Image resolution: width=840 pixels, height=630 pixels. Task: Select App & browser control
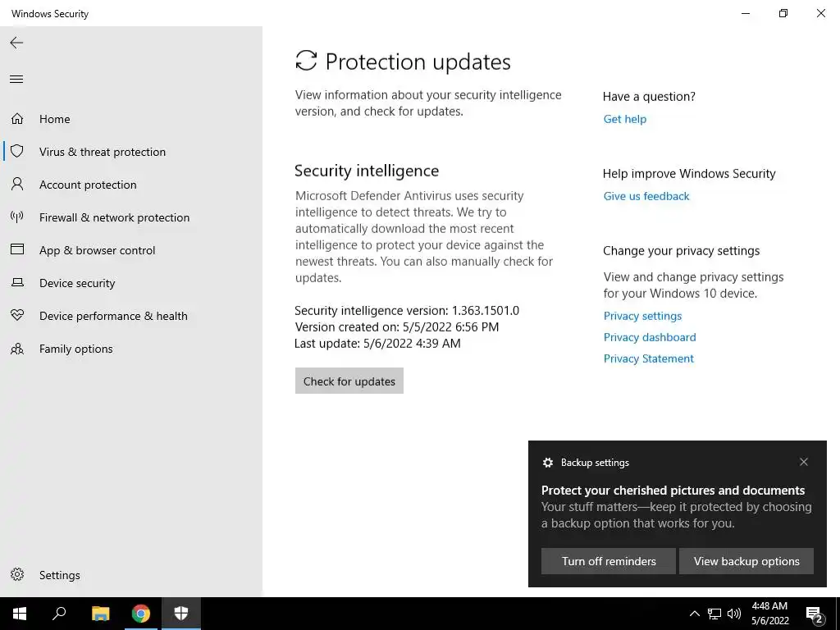click(x=97, y=250)
